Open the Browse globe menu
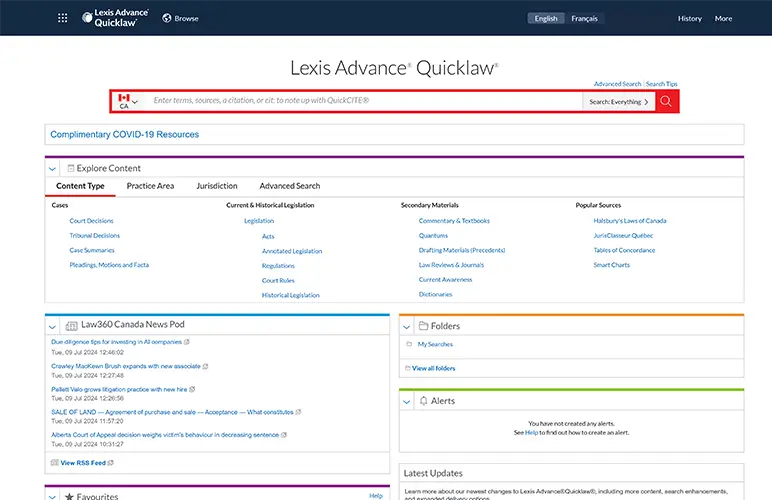Screen dimensions: 772x500 pos(180,18)
